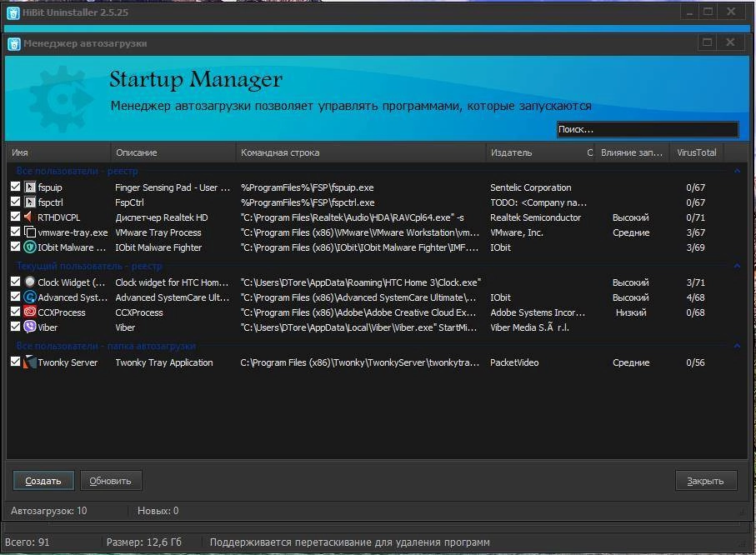Image resolution: width=756 pixels, height=555 pixels.
Task: Click 'Adobe Systems Incor...' publisher cell
Action: pos(538,312)
